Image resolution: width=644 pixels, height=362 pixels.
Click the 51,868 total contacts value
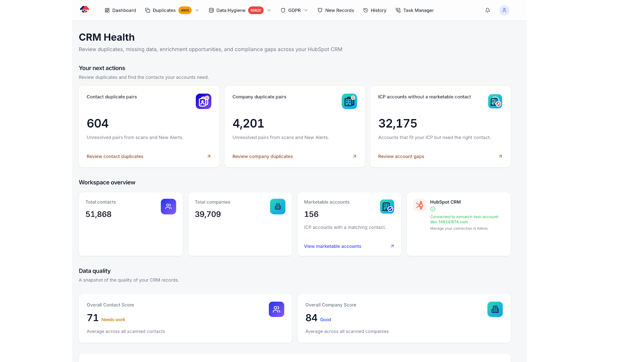[x=99, y=214]
